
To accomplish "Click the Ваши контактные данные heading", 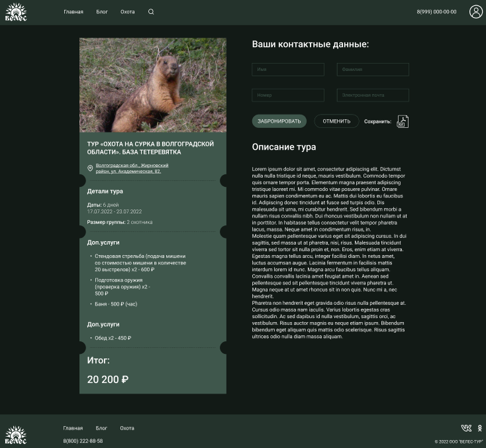I will (311, 44).
